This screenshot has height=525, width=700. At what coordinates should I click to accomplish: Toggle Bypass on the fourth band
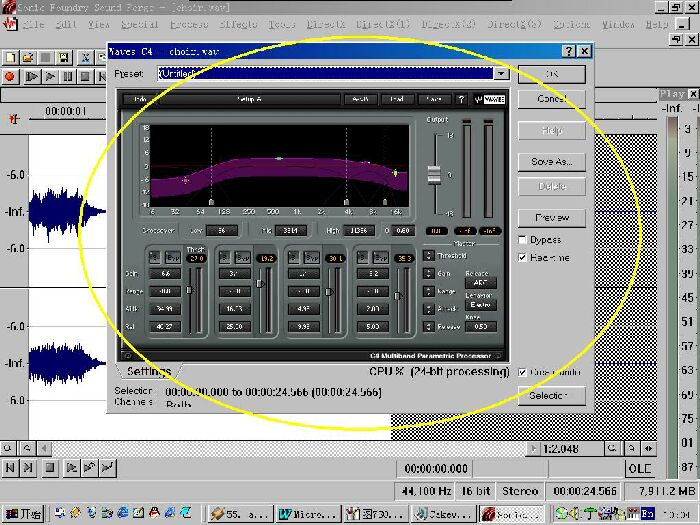tap(381, 257)
